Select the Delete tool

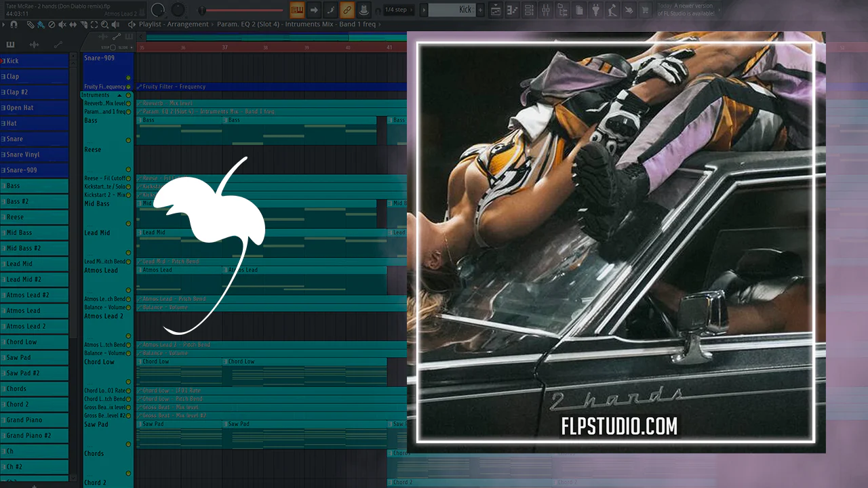click(52, 24)
